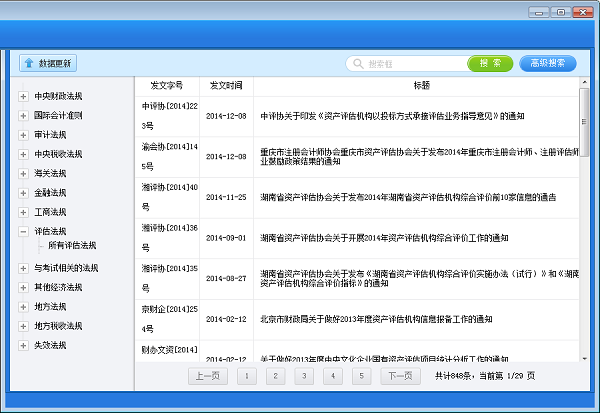This screenshot has height=413, width=600.
Task: Collapse the 评估法规 tree node
Action: tap(23, 231)
